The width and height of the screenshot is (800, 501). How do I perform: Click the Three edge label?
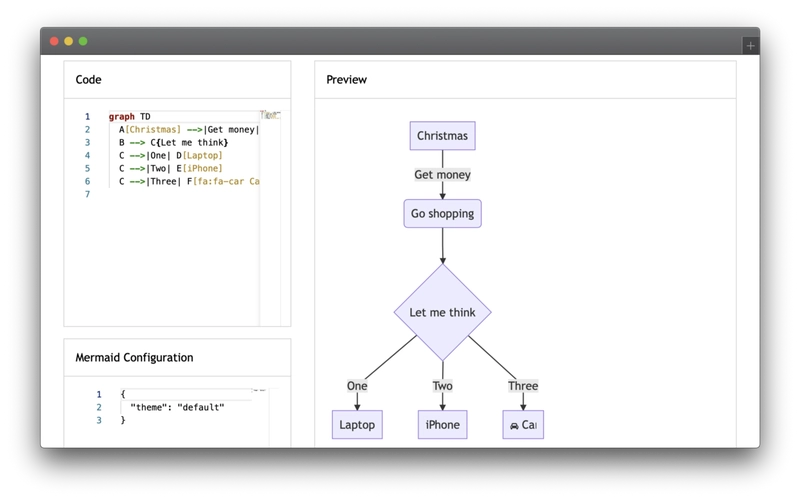[x=523, y=386]
